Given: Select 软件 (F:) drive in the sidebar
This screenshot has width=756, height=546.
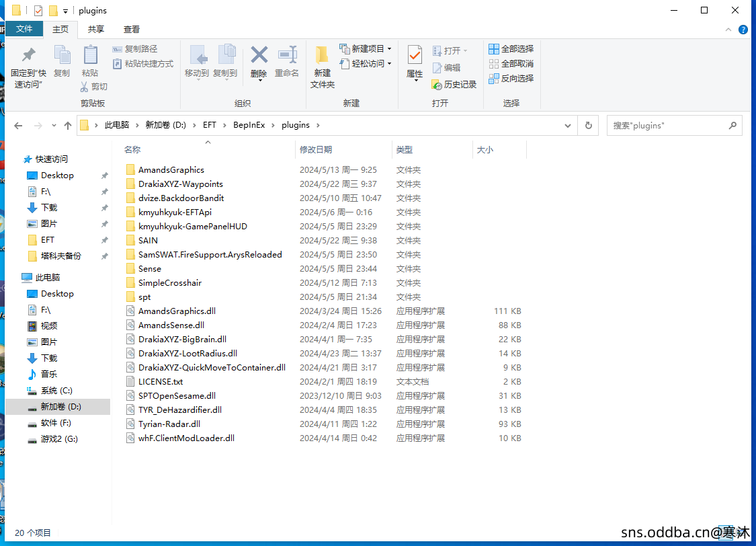Looking at the screenshot, I should click(x=56, y=423).
